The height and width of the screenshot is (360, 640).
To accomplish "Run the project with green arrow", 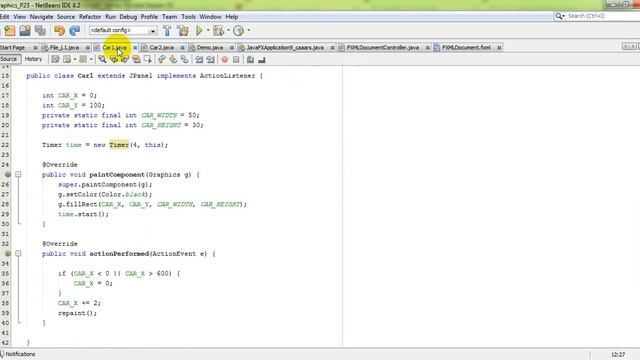I will click(199, 31).
